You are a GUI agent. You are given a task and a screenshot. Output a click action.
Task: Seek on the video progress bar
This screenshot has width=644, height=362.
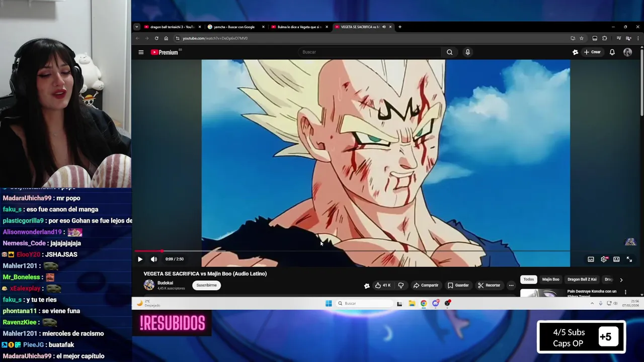(x=352, y=251)
